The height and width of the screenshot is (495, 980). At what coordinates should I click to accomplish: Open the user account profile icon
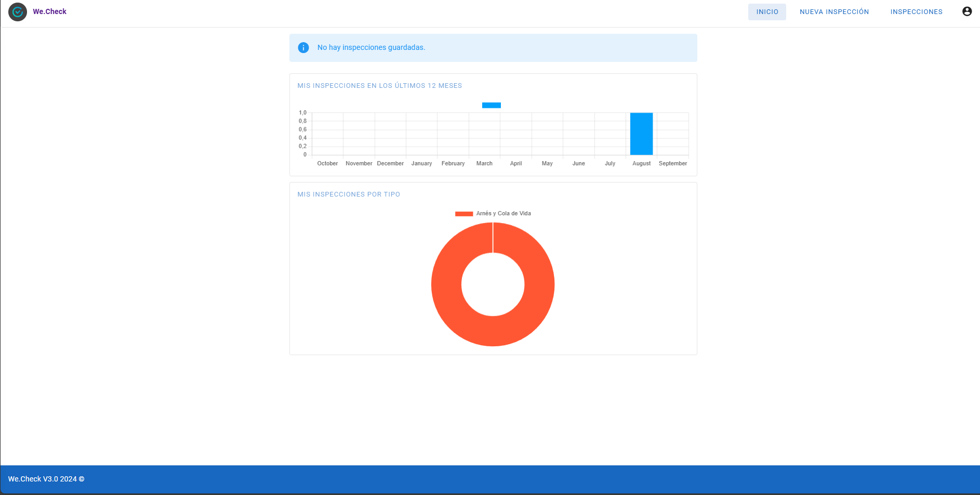966,11
